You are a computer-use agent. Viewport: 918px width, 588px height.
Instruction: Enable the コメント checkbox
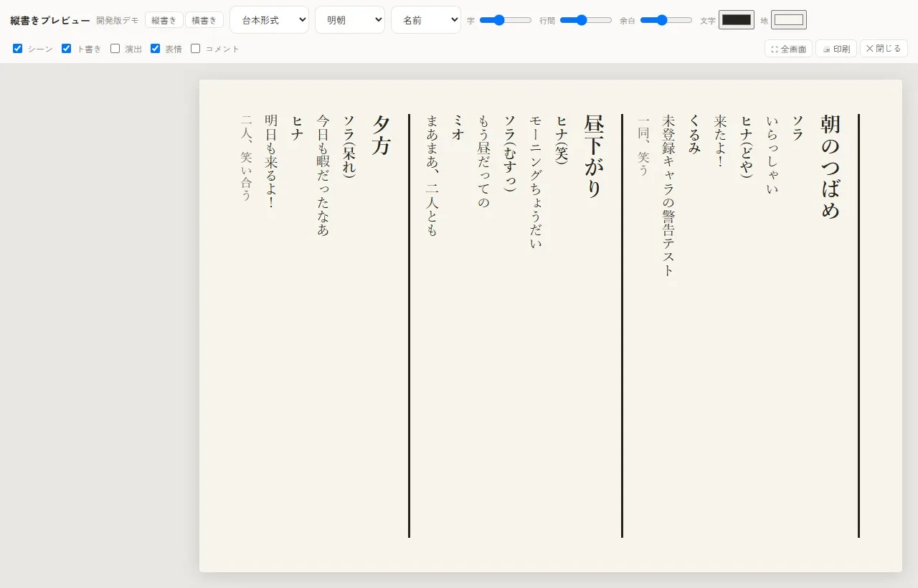coord(196,49)
